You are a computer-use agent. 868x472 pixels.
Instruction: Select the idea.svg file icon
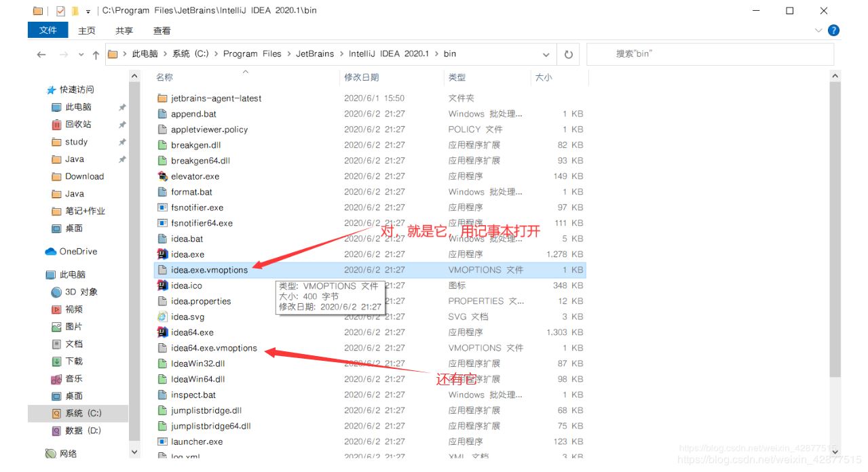(162, 317)
